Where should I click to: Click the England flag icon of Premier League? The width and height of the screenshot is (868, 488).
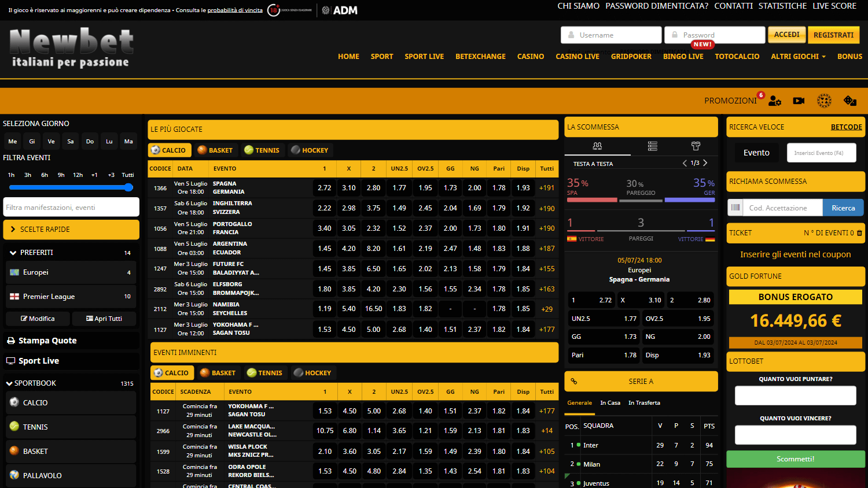coord(14,297)
